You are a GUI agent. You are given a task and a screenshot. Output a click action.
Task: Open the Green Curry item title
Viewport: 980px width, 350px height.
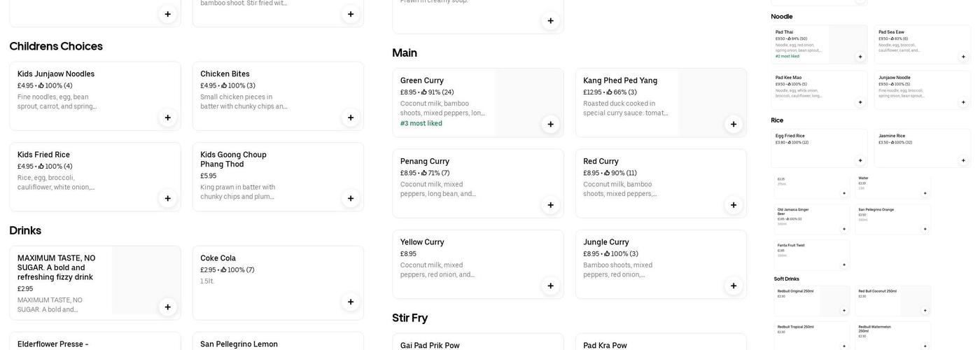coord(422,80)
